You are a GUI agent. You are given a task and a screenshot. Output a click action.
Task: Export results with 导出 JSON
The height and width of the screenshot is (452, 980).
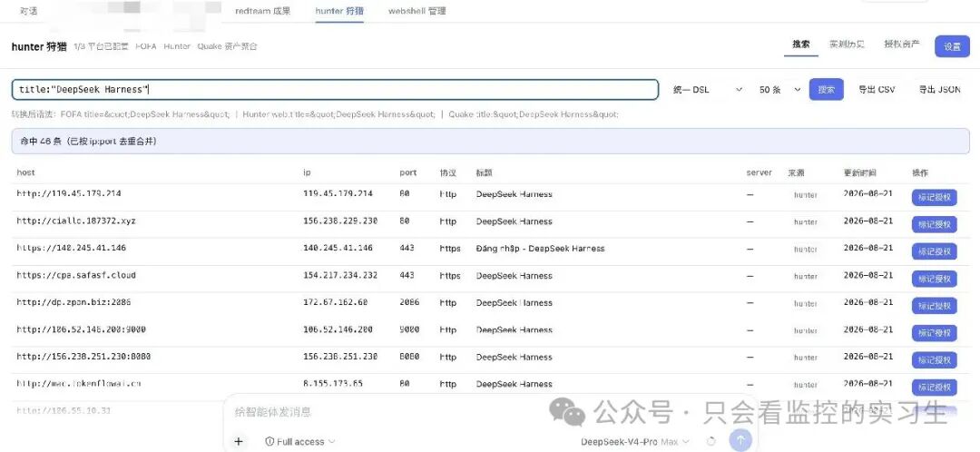(939, 89)
